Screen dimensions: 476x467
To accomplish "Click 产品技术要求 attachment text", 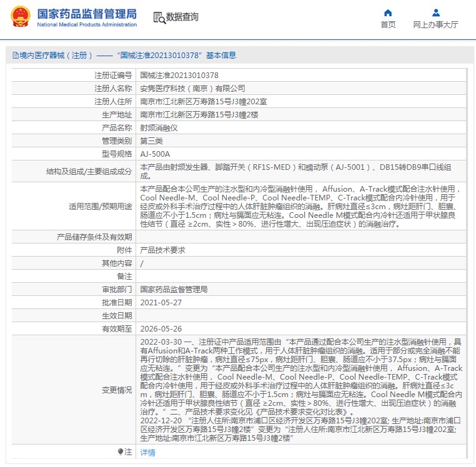I will click(162, 250).
